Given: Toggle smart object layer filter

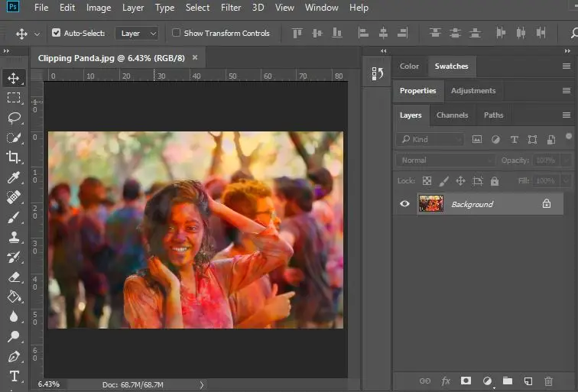Looking at the screenshot, I should tap(551, 140).
